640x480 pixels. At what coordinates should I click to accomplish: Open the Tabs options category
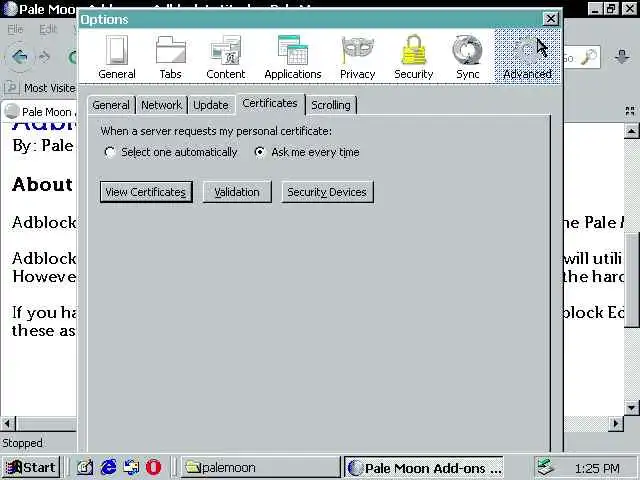click(171, 57)
